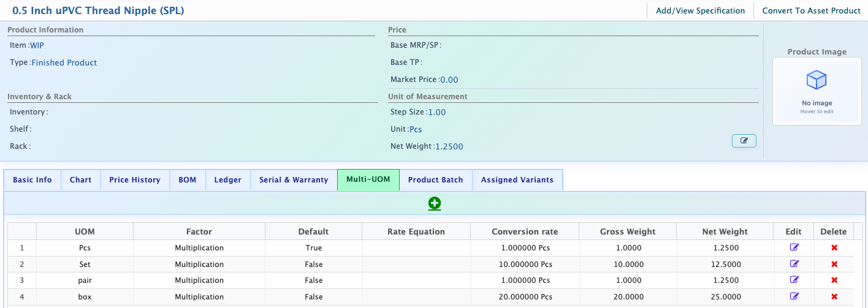868x308 pixels.
Task: View the Assigned Variants tab
Action: pos(517,180)
